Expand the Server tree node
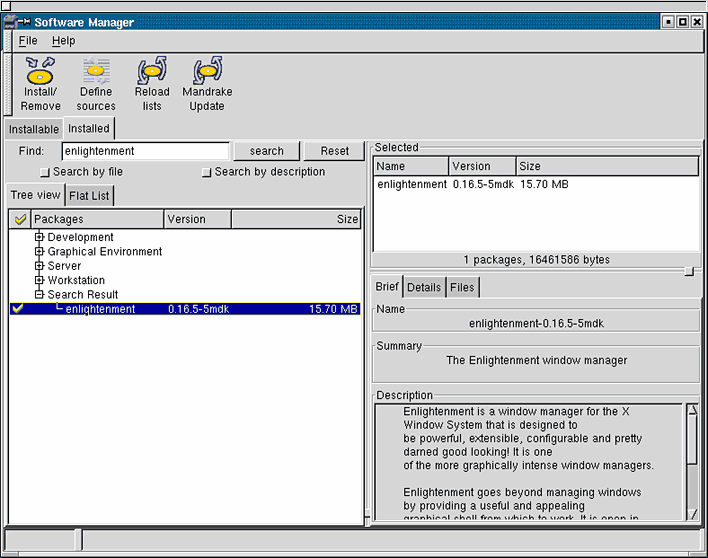This screenshot has width=708, height=558. (x=39, y=266)
